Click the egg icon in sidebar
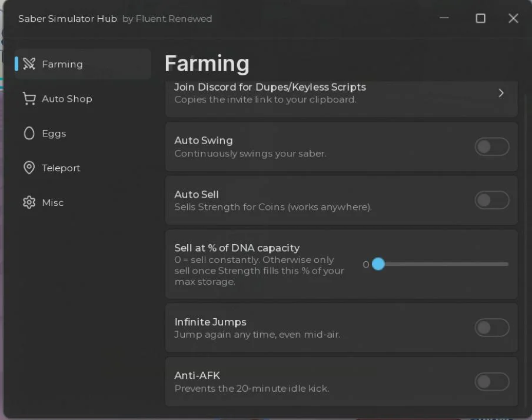The width and height of the screenshot is (532, 420). point(29,133)
